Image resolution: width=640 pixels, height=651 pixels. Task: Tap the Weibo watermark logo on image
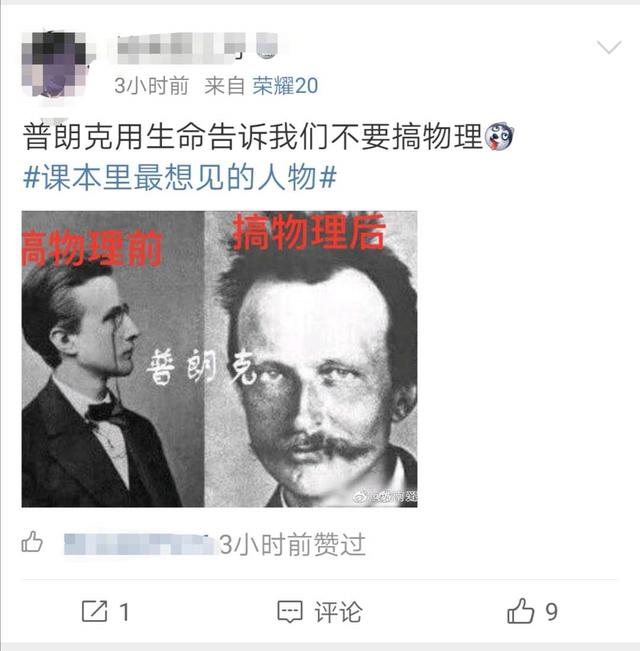pos(360,496)
